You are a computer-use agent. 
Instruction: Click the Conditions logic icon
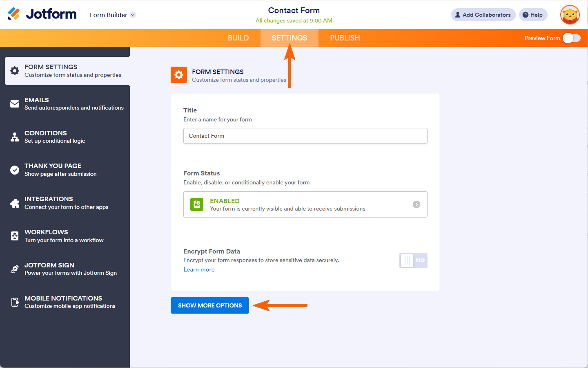click(15, 137)
